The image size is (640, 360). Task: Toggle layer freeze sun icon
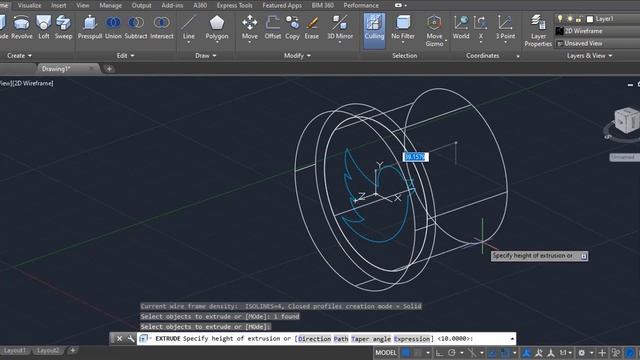[570, 19]
